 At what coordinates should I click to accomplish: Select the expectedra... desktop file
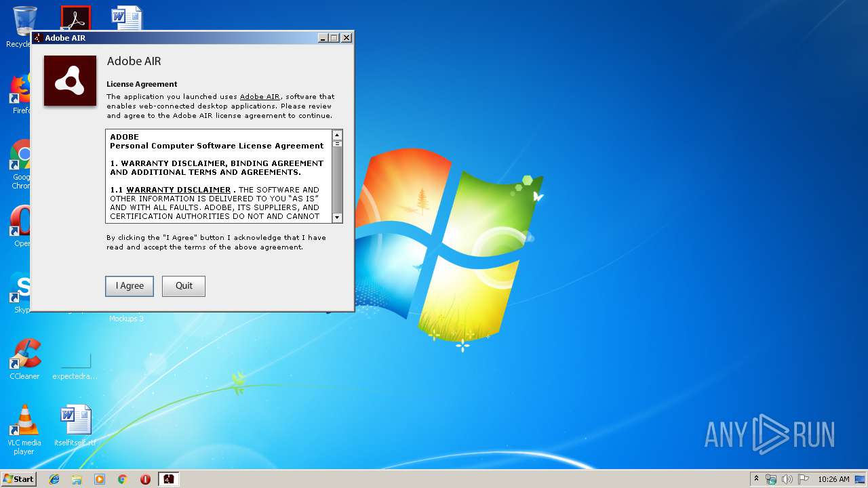coord(75,366)
